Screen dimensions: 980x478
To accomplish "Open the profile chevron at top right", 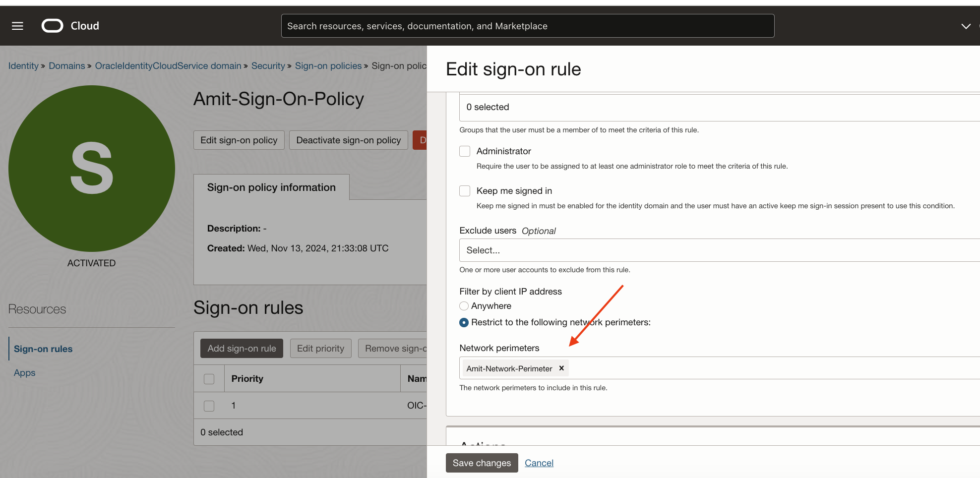I will [x=966, y=26].
